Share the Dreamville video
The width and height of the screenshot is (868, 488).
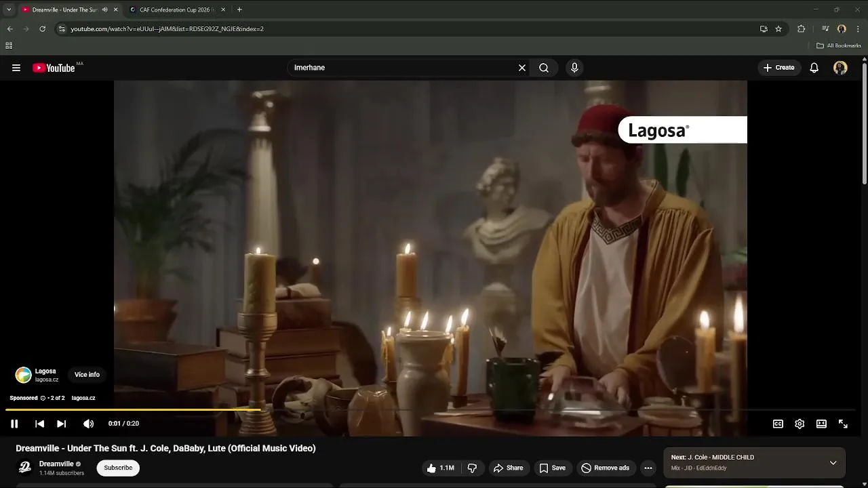508,468
